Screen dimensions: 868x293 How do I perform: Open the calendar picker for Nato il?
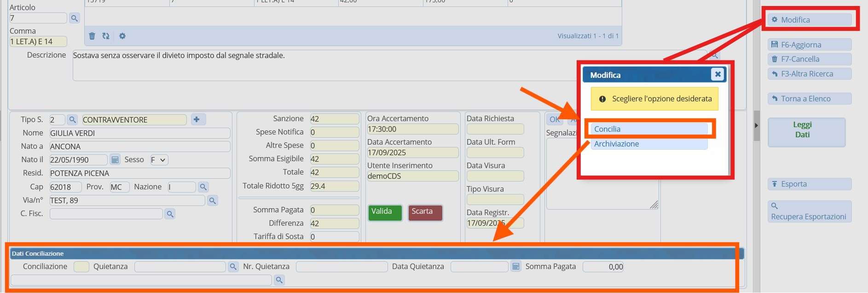coord(115,160)
